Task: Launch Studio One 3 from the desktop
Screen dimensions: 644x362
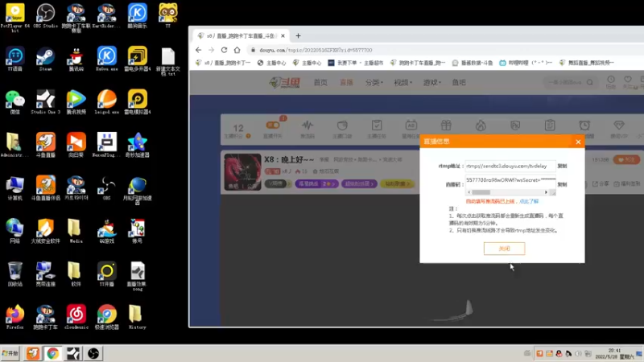Action: click(46, 103)
